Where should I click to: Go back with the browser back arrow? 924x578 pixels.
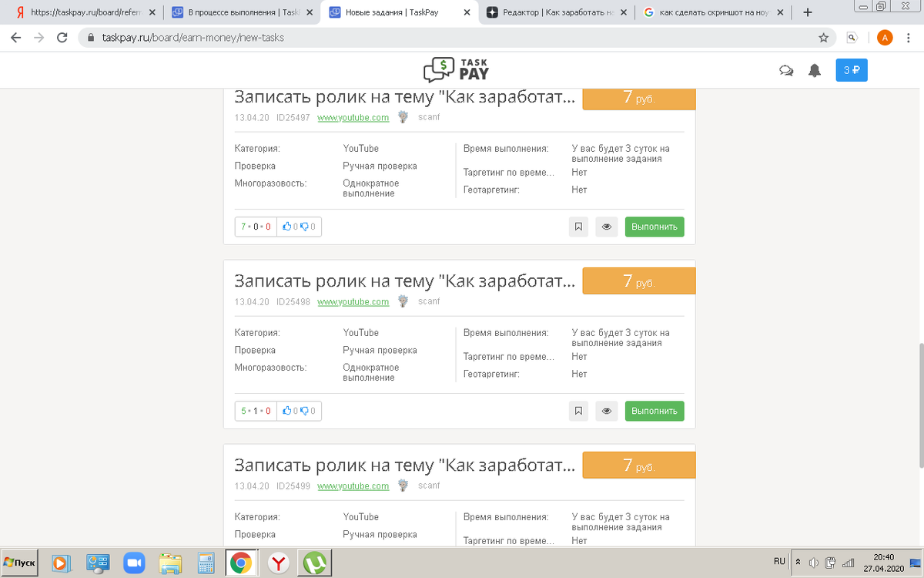[16, 37]
